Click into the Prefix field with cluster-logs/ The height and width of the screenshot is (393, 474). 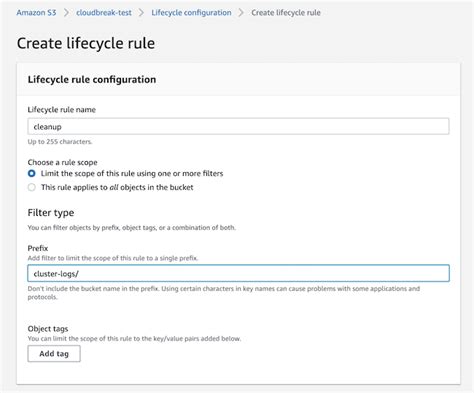(238, 273)
